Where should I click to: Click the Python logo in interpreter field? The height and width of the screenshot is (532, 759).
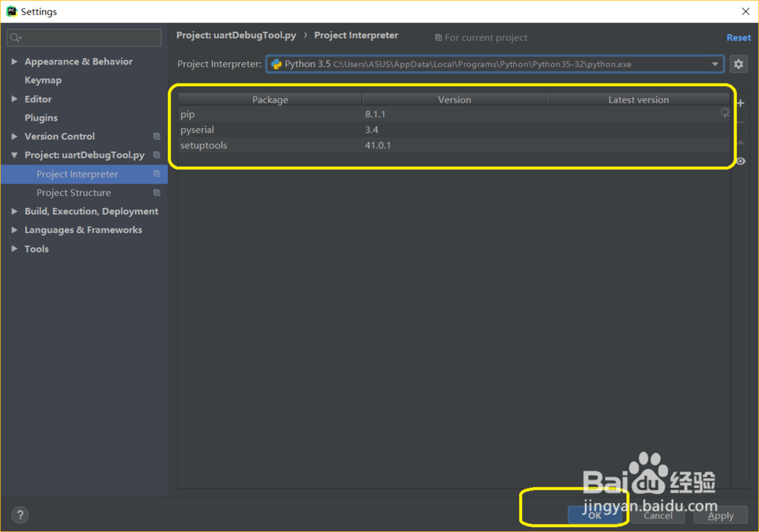pyautogui.click(x=276, y=64)
